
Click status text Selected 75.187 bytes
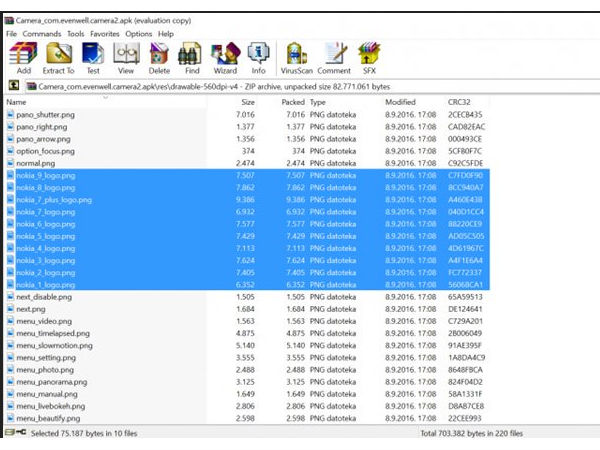84,433
